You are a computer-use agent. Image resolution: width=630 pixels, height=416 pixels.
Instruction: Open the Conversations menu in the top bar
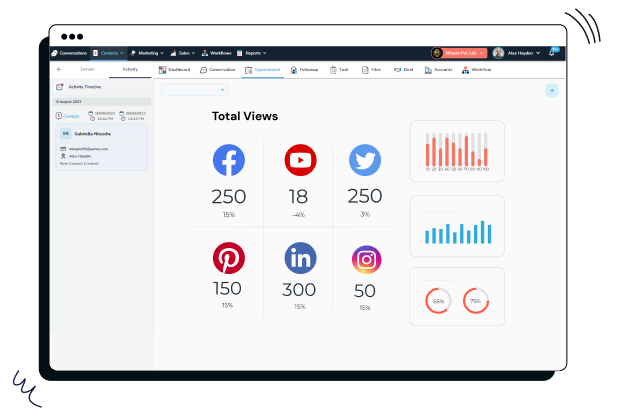pyautogui.click(x=69, y=53)
